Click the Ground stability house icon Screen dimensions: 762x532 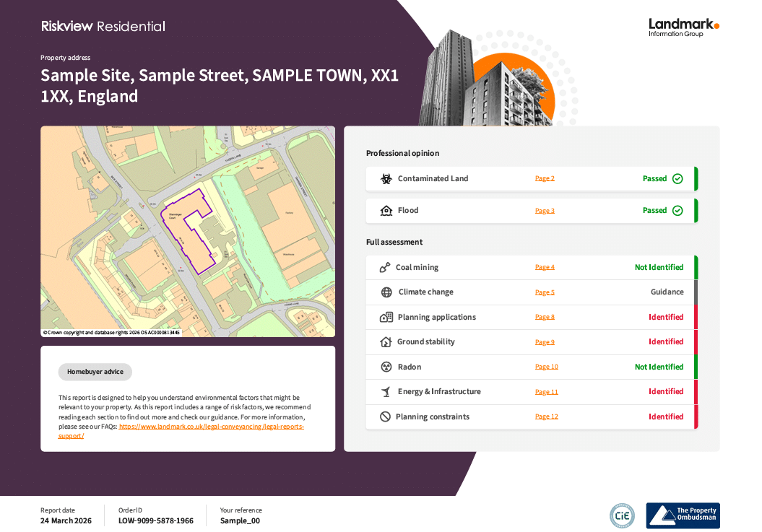point(386,342)
